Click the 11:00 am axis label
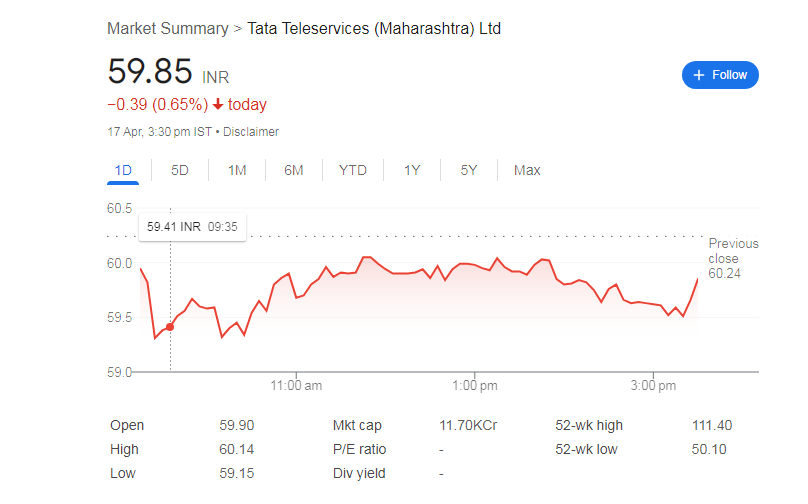The height and width of the screenshot is (504, 808). coord(296,386)
